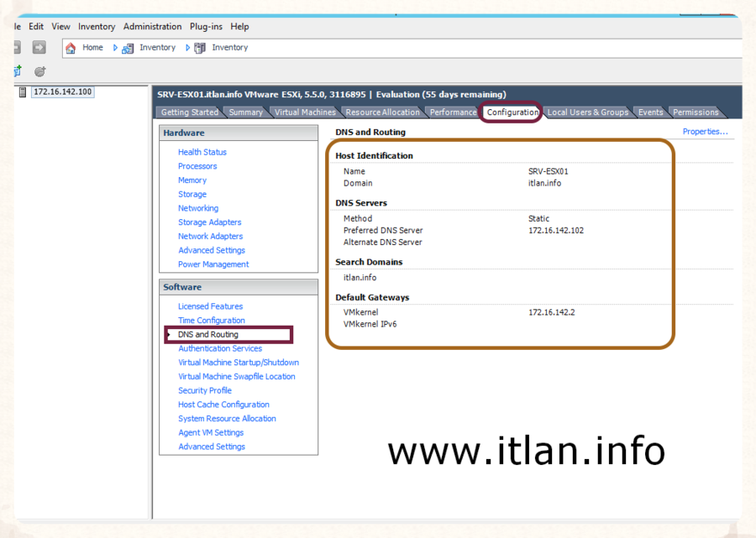Select Security Profile in Software list
756x538 pixels.
204,390
